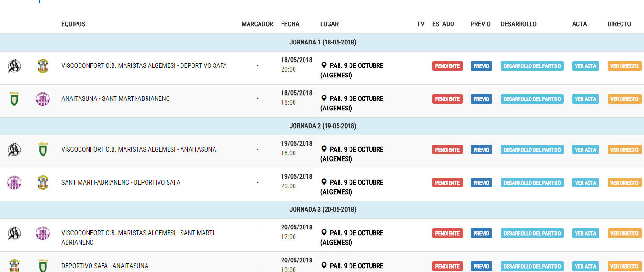Viewport: 644px width, 272px height.
Task: Click the Jornada 2 (19-05-2018) header row
Action: click(x=322, y=126)
